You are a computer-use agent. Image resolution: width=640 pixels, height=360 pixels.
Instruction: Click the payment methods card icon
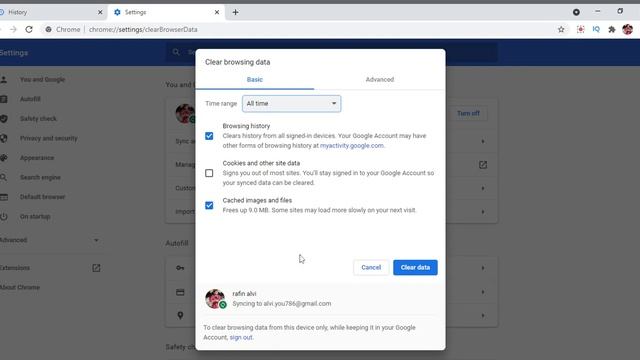pyautogui.click(x=180, y=292)
